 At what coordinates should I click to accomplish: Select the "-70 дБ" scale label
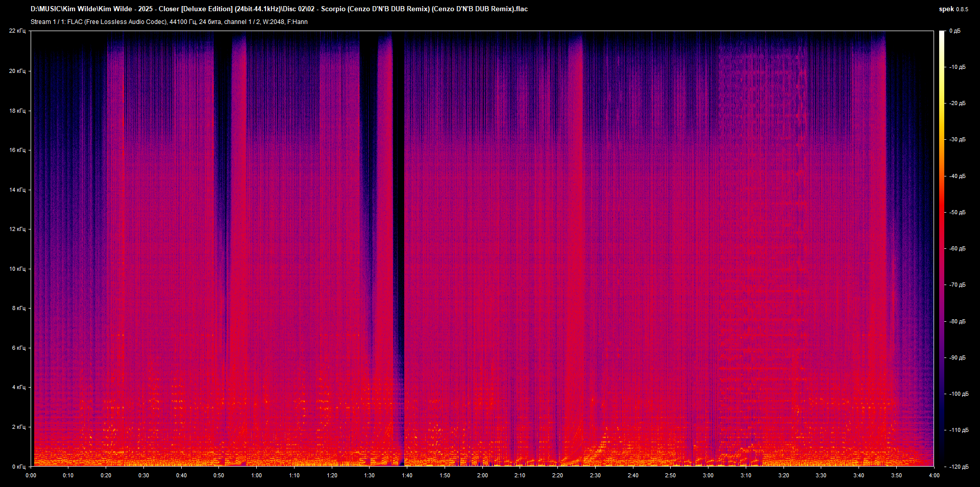point(957,285)
